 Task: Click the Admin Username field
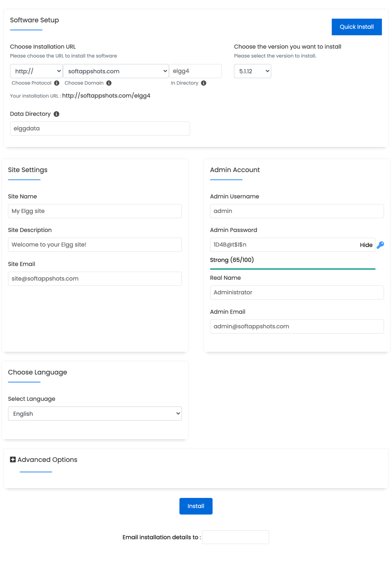[x=297, y=211]
